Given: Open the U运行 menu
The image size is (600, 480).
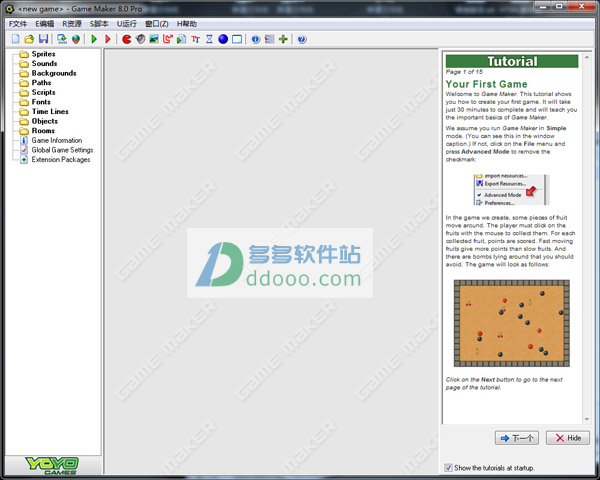Looking at the screenshot, I should (126, 24).
